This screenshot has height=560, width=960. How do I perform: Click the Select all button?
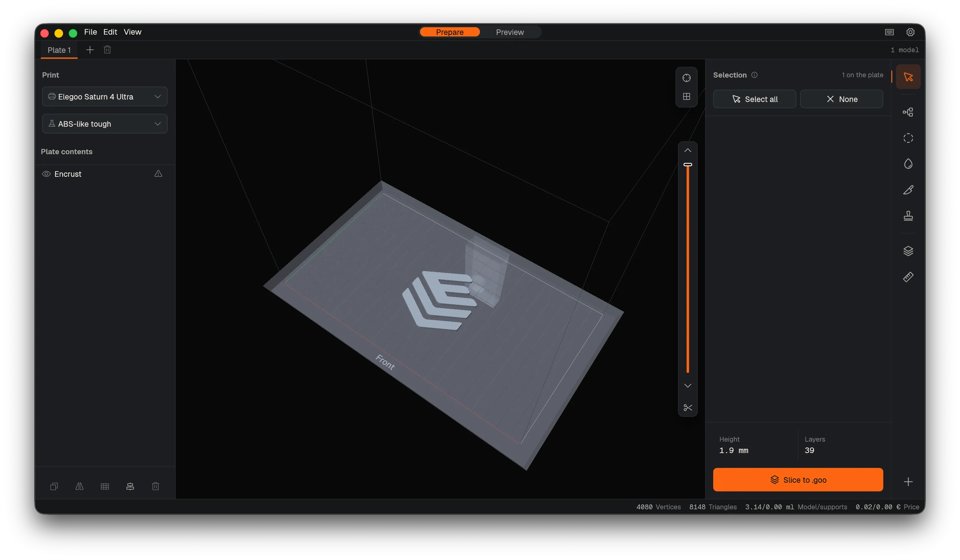754,99
